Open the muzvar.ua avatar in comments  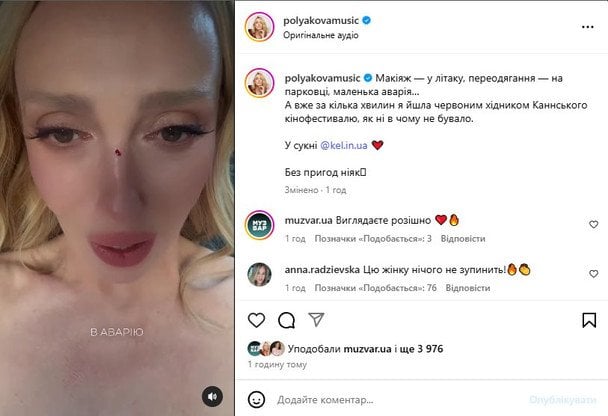click(x=259, y=225)
